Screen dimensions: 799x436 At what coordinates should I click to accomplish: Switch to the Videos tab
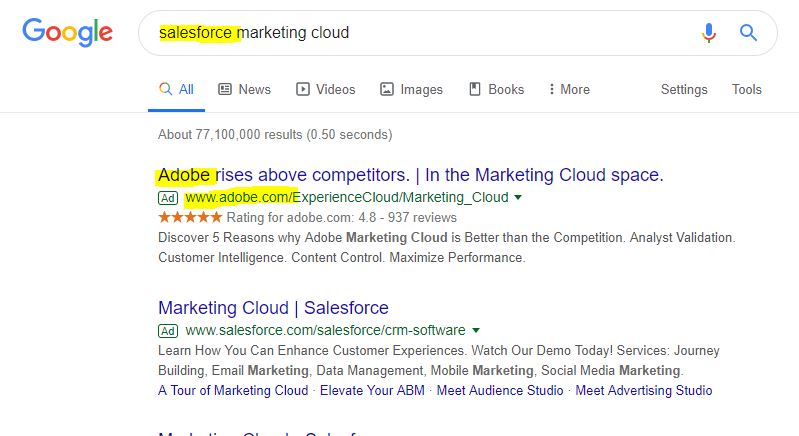pyautogui.click(x=326, y=89)
